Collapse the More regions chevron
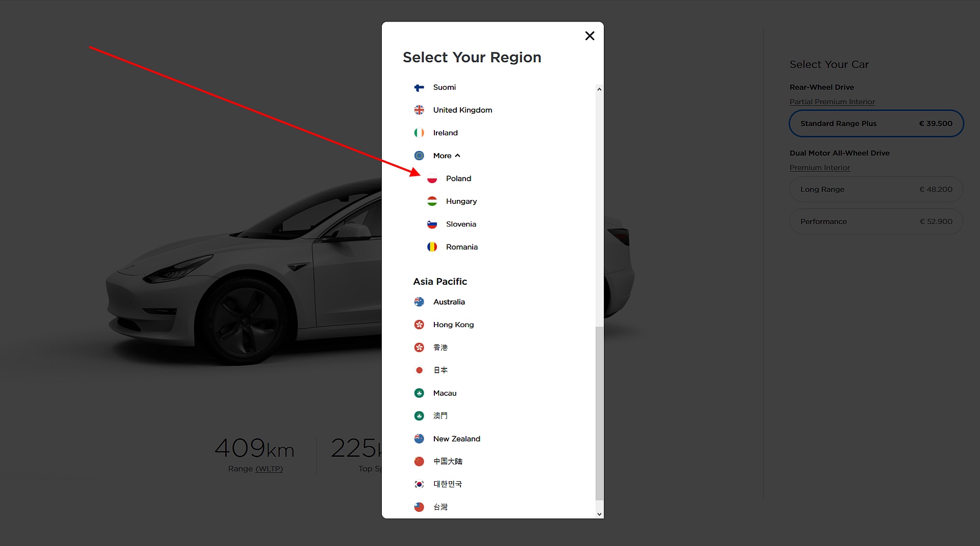This screenshot has height=546, width=980. (x=457, y=156)
